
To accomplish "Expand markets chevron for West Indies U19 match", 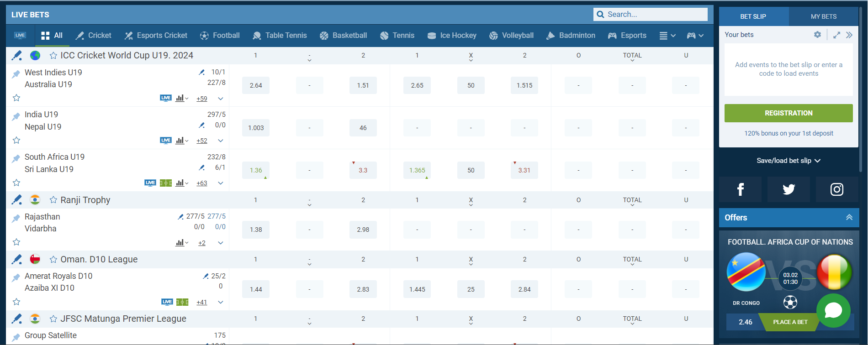I will pyautogui.click(x=221, y=99).
